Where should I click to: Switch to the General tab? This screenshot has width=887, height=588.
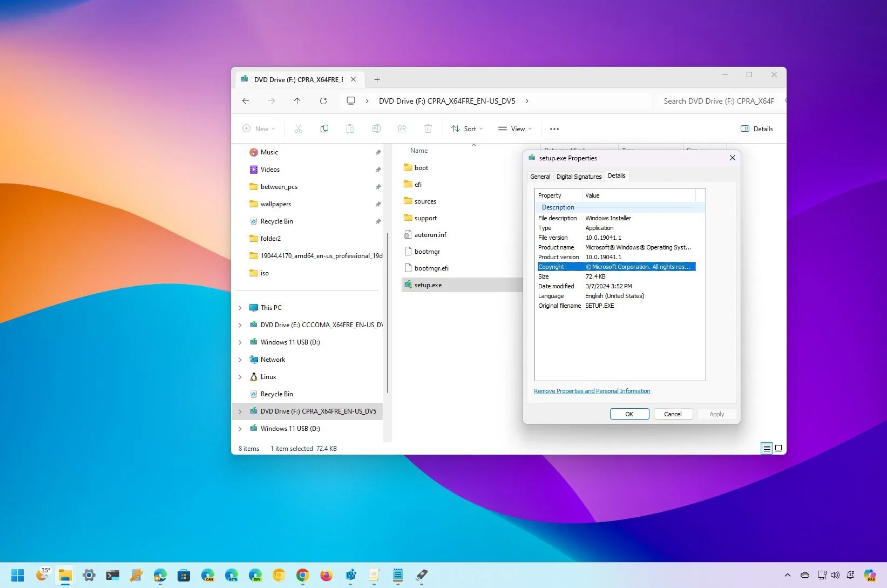[x=539, y=176]
